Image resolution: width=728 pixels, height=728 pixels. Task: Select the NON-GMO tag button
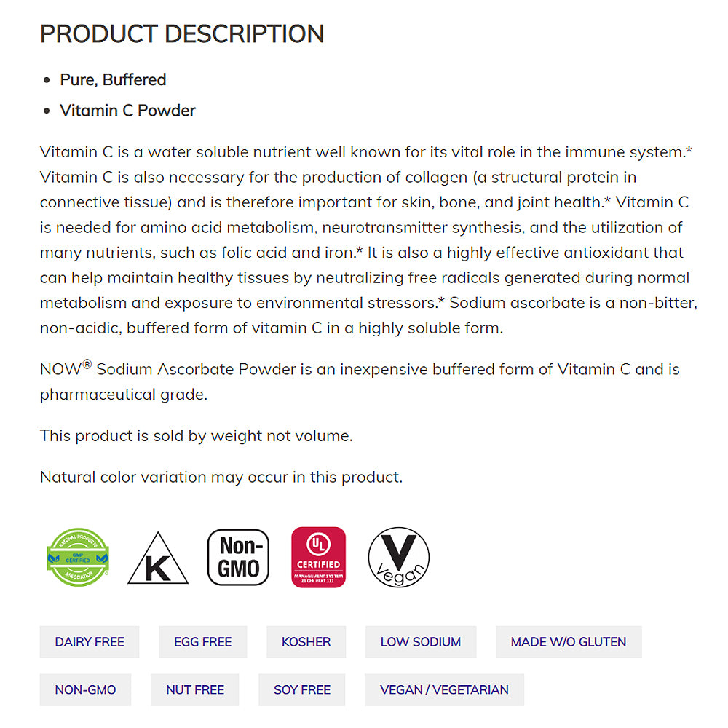click(x=85, y=689)
